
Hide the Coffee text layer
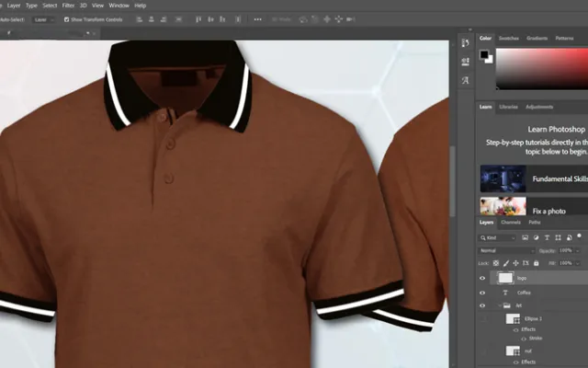pyautogui.click(x=483, y=293)
